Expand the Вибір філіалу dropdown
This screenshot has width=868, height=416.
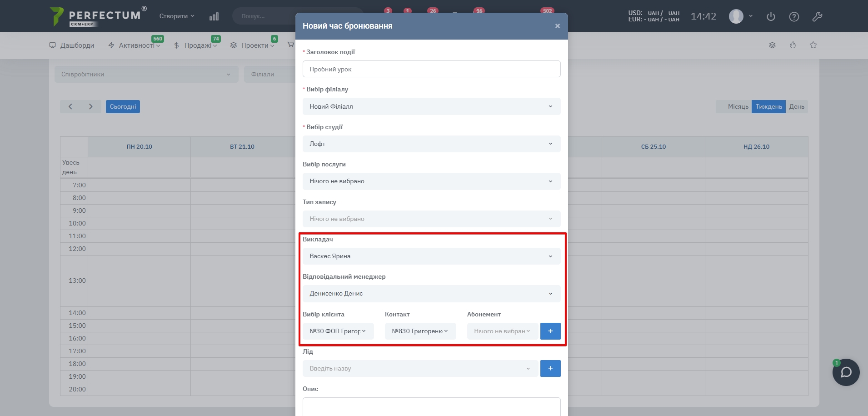click(431, 106)
